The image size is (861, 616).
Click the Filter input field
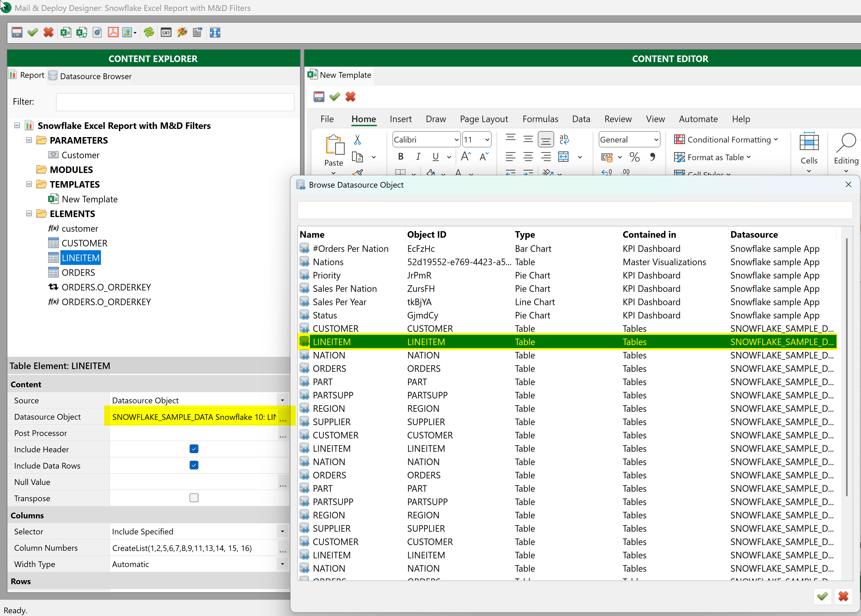175,102
